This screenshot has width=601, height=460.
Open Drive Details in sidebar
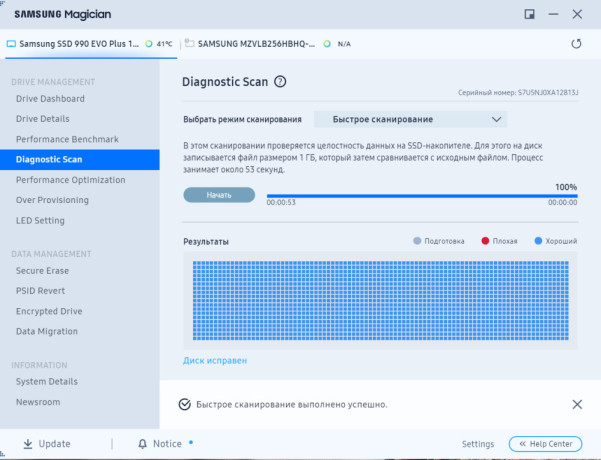tap(43, 119)
